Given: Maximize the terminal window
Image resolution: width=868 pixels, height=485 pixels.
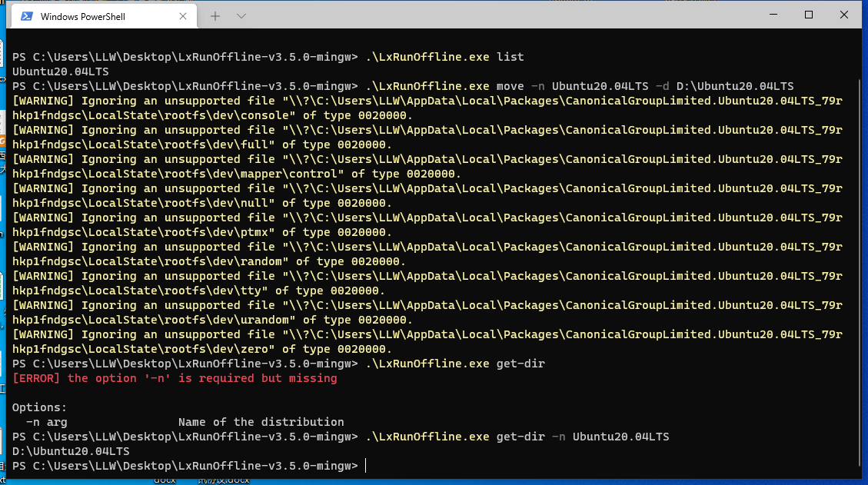Looking at the screenshot, I should tap(808, 15).
